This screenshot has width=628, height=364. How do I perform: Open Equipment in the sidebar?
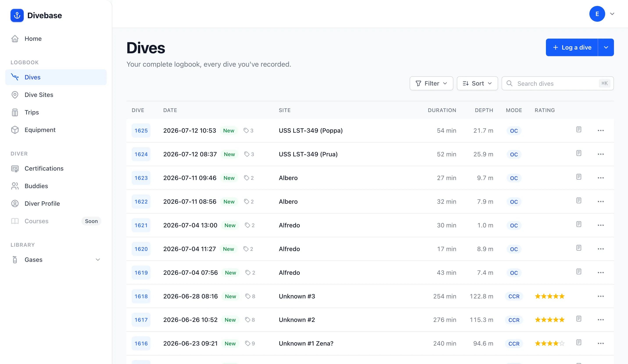click(56, 130)
